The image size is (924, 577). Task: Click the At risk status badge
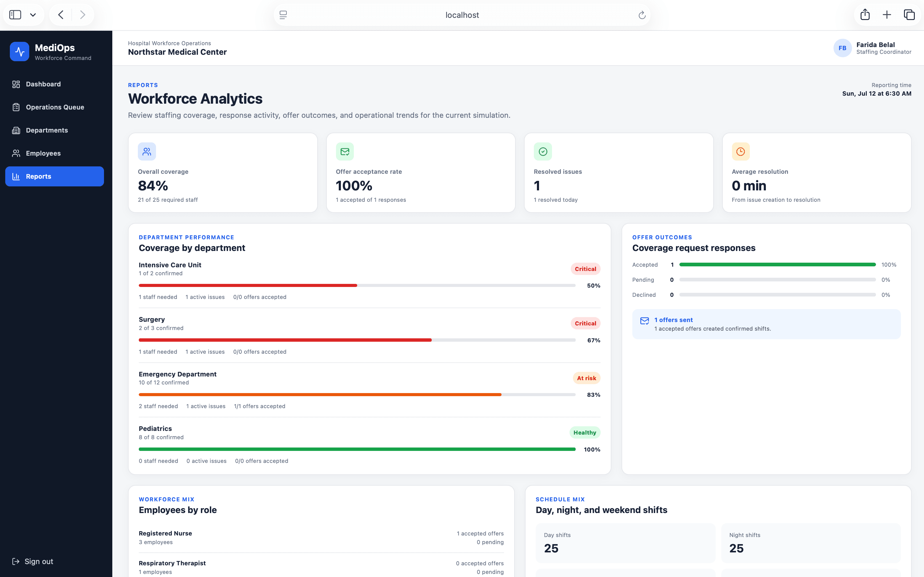[x=586, y=378]
